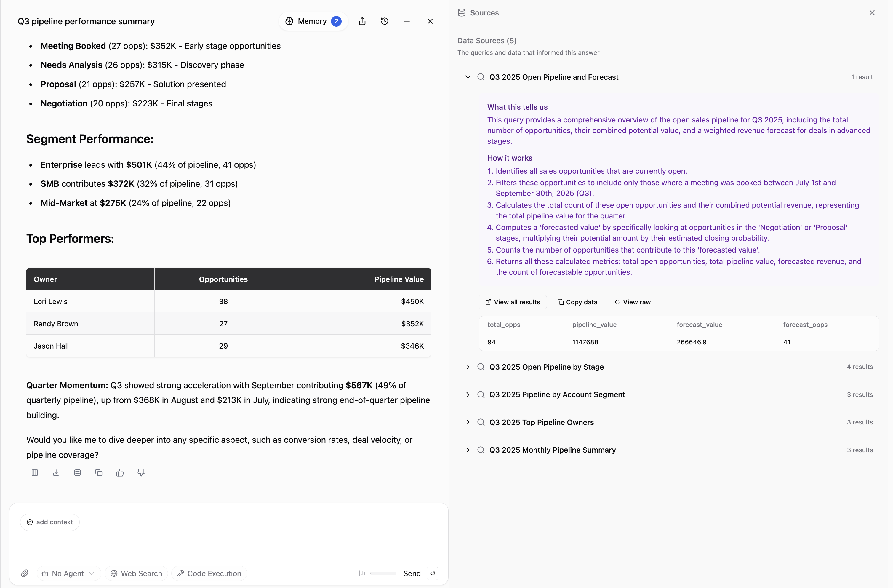Image resolution: width=893 pixels, height=588 pixels.
Task: Expand Q3 2025 Open Pipeline by Stage
Action: (468, 367)
